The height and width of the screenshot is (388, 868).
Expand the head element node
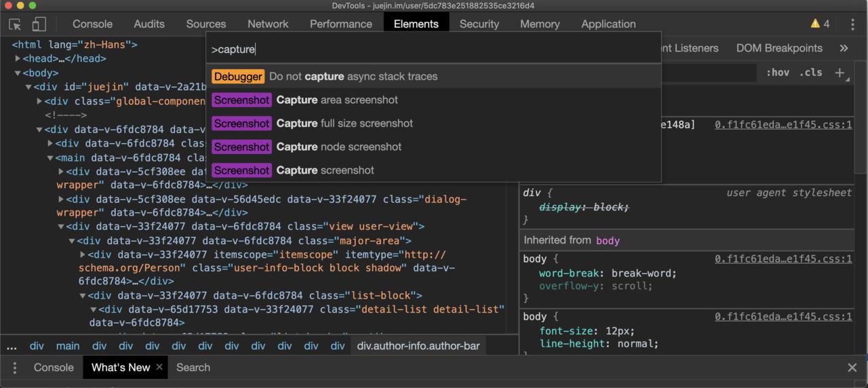tap(18, 58)
